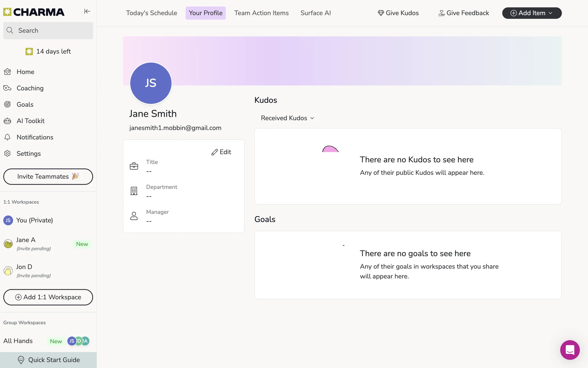Open the Coaching section
The width and height of the screenshot is (588, 368).
(x=30, y=88)
